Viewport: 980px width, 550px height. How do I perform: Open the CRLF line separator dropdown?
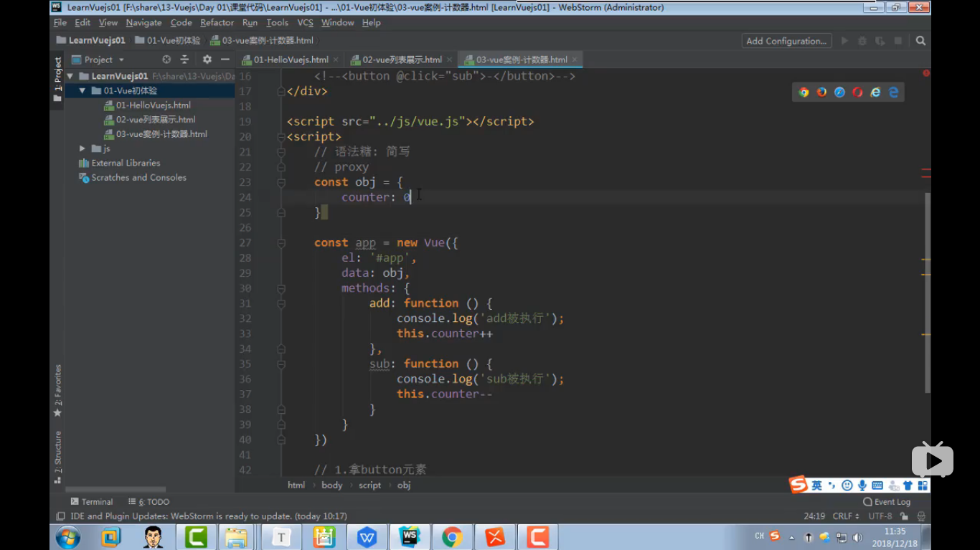846,516
